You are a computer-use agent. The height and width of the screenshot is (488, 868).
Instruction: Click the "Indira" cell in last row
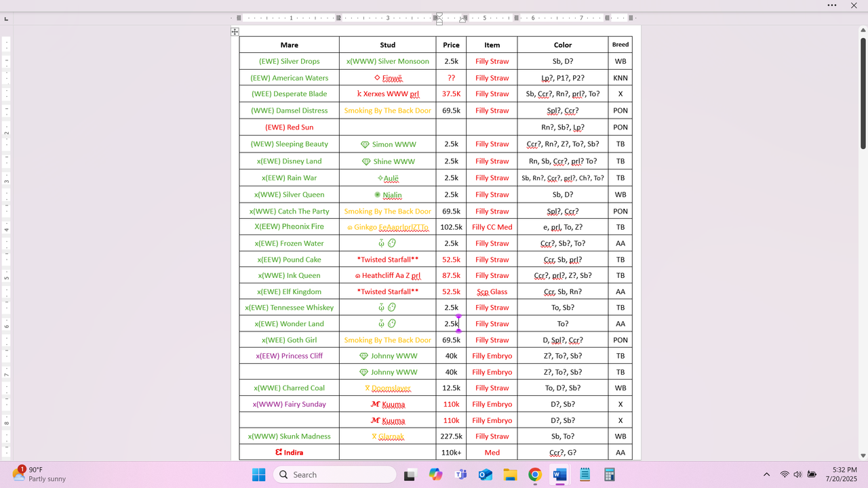(x=290, y=453)
